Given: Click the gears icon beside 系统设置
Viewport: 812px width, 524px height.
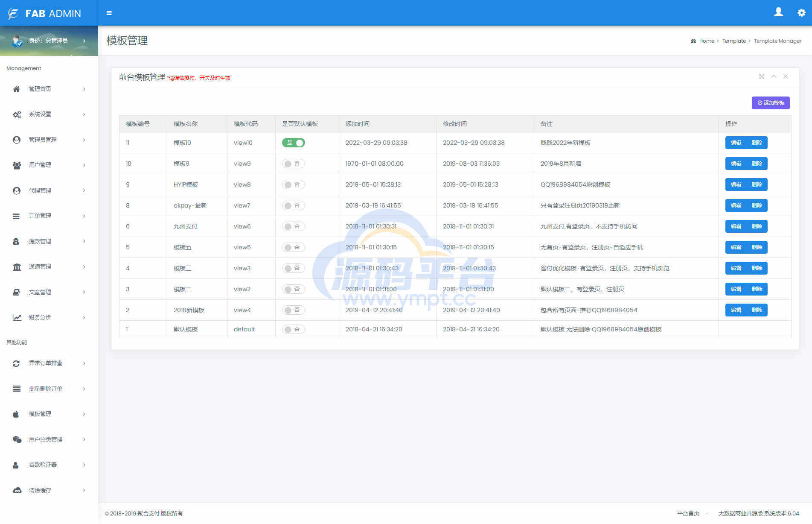Looking at the screenshot, I should coord(17,114).
